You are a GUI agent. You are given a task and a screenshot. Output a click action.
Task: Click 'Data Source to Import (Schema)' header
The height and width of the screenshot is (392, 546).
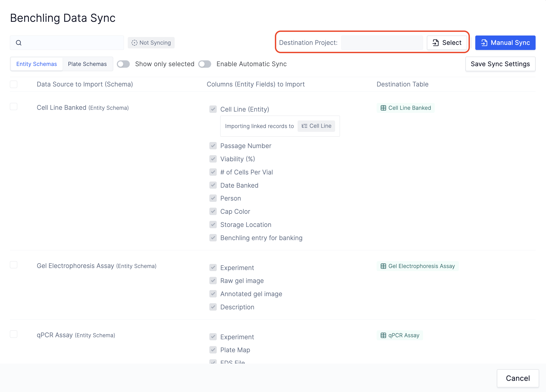[x=85, y=84]
